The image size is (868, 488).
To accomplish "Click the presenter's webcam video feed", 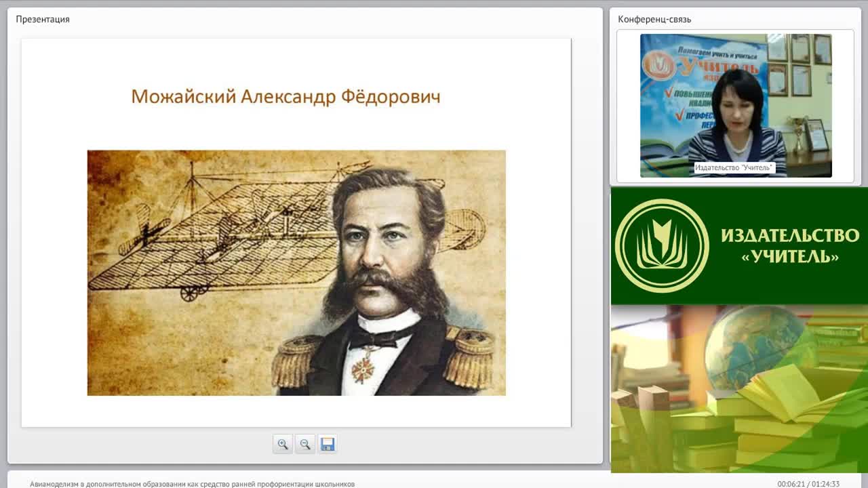I will 736,106.
